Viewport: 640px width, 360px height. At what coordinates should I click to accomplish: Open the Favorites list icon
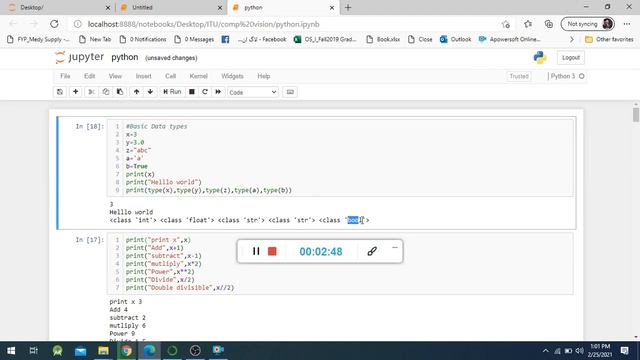528,24
